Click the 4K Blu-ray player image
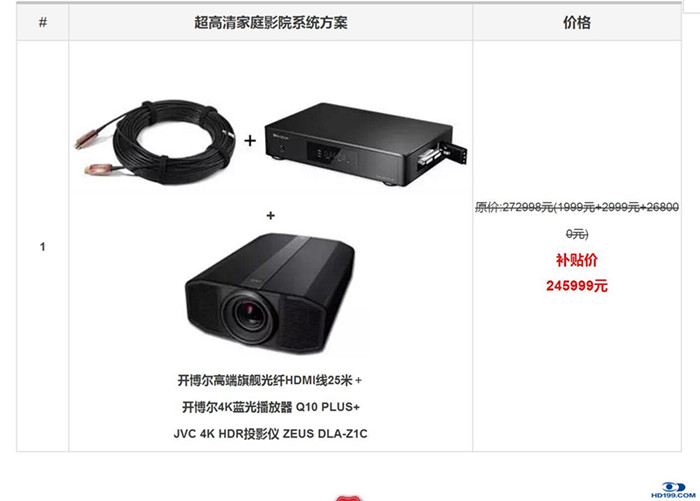700x501 pixels. (x=366, y=144)
